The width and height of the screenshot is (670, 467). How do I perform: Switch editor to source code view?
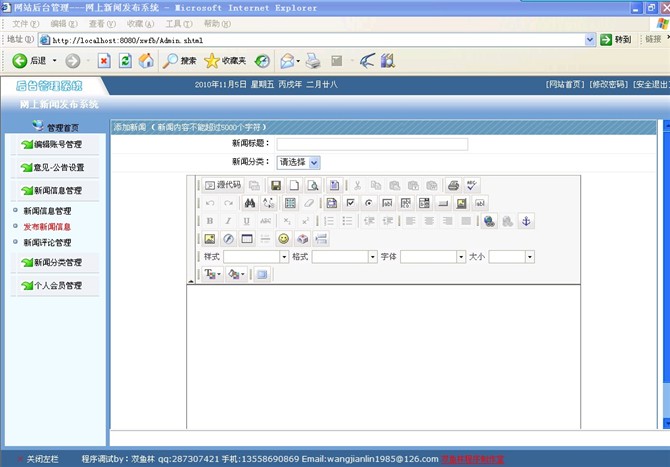point(223,185)
